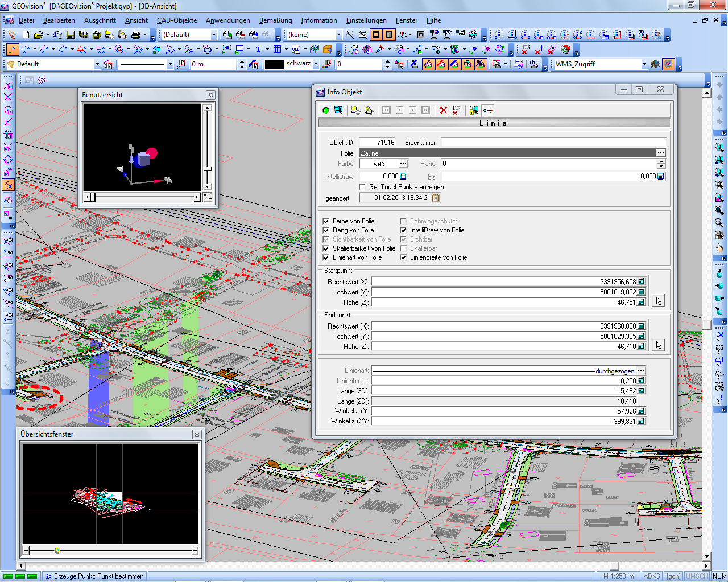The width and height of the screenshot is (728, 582).
Task: Open the Einstellungen menu
Action: point(366,20)
